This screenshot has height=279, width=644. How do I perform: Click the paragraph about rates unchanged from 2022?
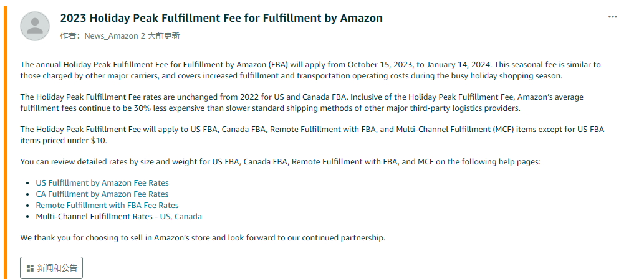click(x=302, y=103)
